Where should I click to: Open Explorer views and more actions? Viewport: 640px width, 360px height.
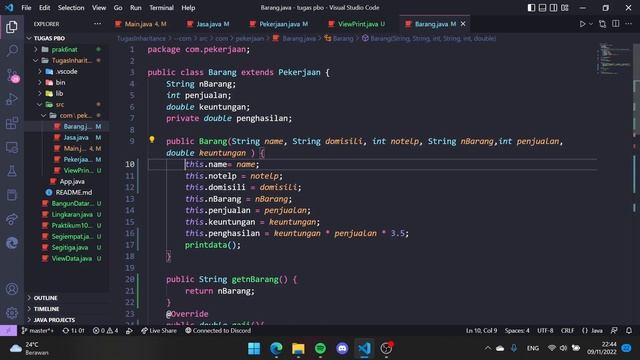[x=97, y=24]
